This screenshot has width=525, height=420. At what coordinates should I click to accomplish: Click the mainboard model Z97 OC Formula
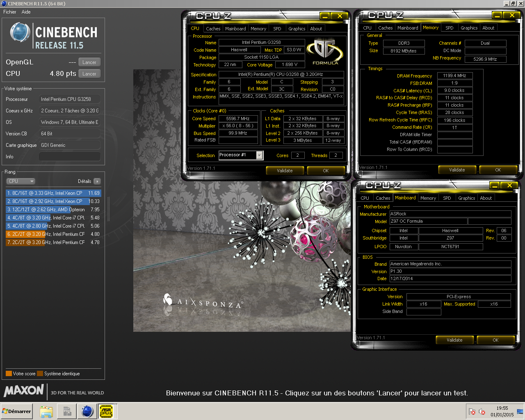(428, 221)
